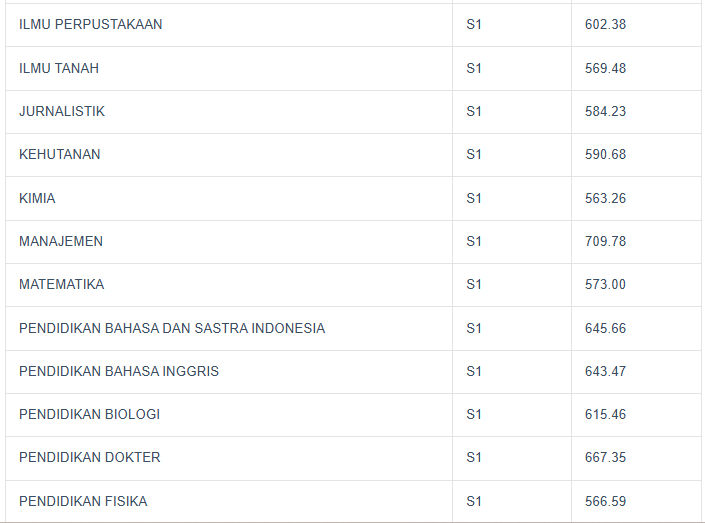
Task: Click the ILMU PERPUSTAKAAN program name
Action: tap(90, 24)
